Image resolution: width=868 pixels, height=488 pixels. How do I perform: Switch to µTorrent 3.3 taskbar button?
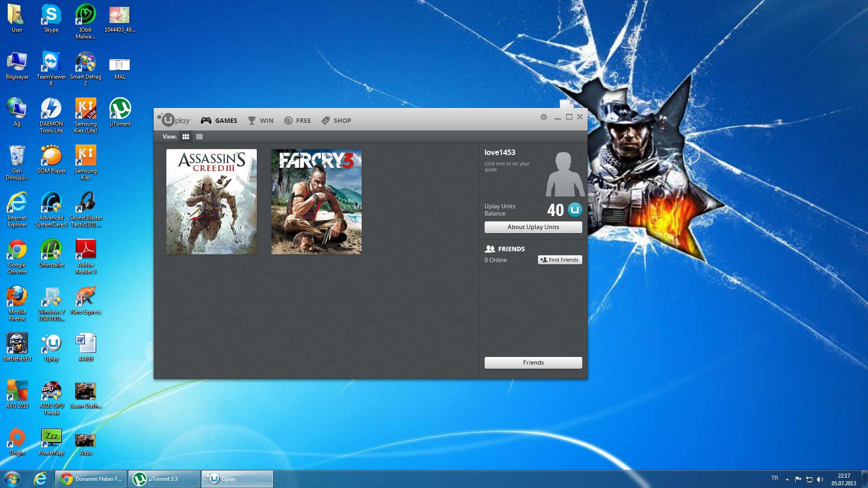(x=164, y=479)
